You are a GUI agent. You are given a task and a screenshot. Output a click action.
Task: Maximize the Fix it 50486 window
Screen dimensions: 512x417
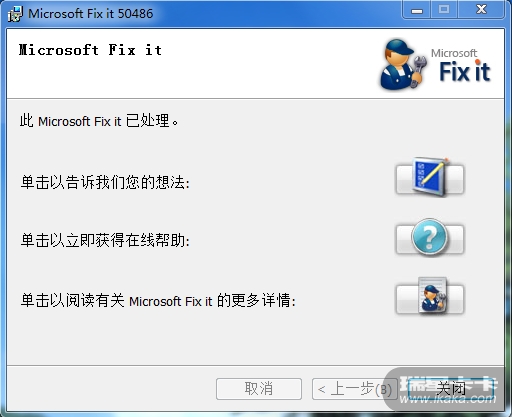pyautogui.click(x=444, y=10)
